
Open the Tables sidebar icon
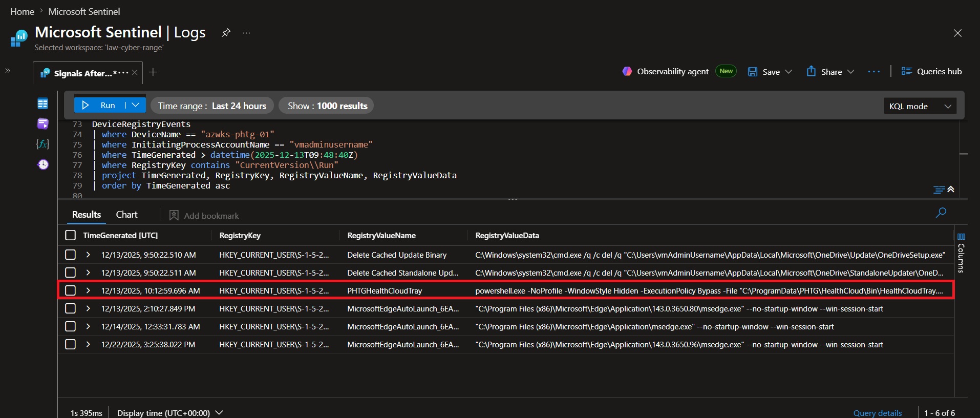coord(43,104)
